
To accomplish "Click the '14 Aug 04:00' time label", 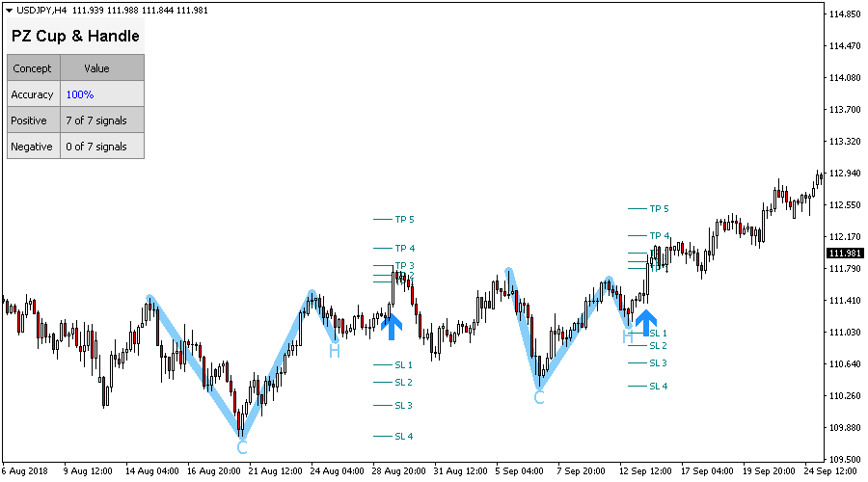I will point(152,471).
